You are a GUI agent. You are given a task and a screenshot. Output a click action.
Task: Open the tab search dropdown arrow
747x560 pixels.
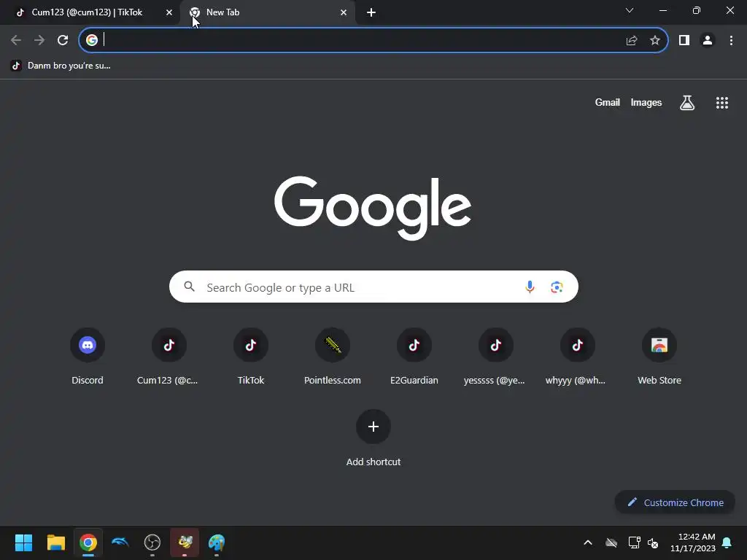tap(630, 10)
